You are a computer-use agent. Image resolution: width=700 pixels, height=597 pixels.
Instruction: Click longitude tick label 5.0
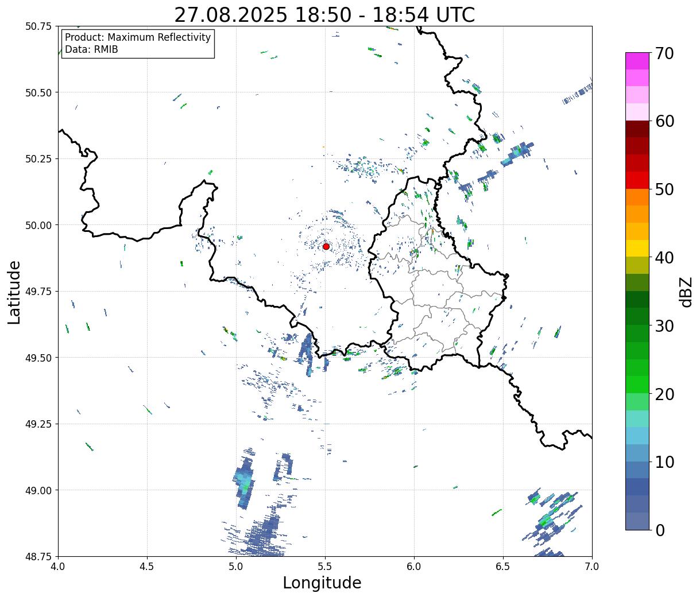click(x=236, y=567)
